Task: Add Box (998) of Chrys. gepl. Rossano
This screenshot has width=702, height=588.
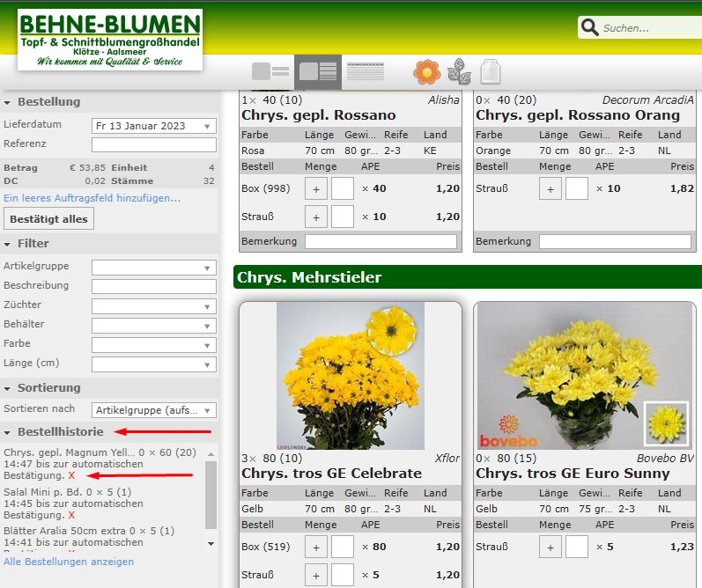Action: click(x=316, y=188)
